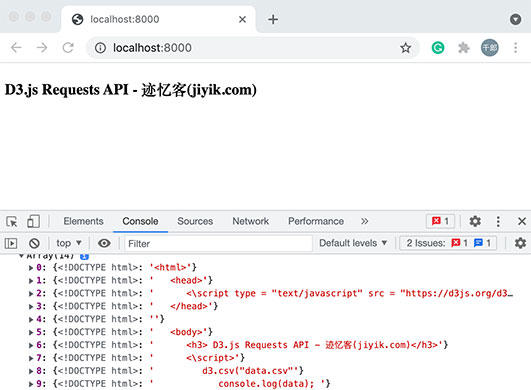Activate the inspect element picker icon
Screen dimensions: 531x390
point(12,222)
